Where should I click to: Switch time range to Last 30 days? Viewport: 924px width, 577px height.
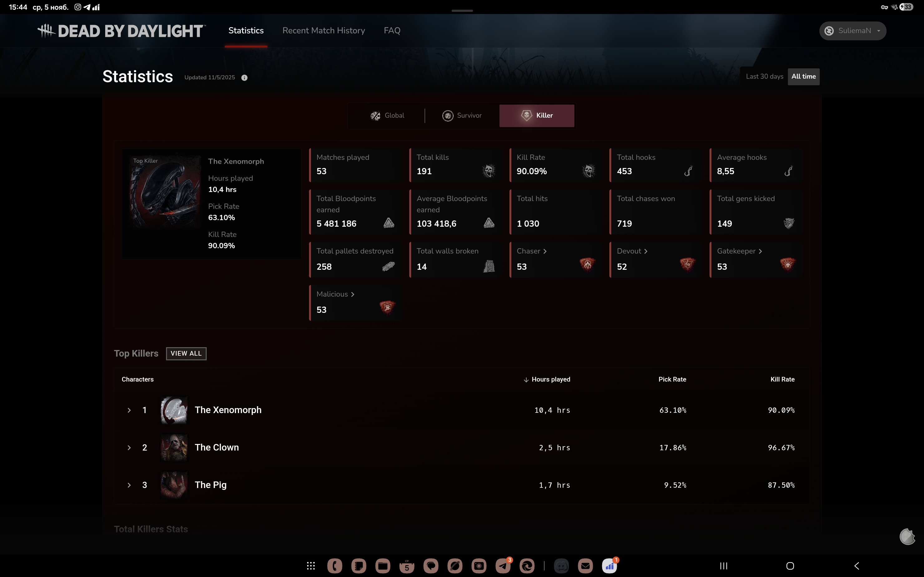[x=764, y=76]
